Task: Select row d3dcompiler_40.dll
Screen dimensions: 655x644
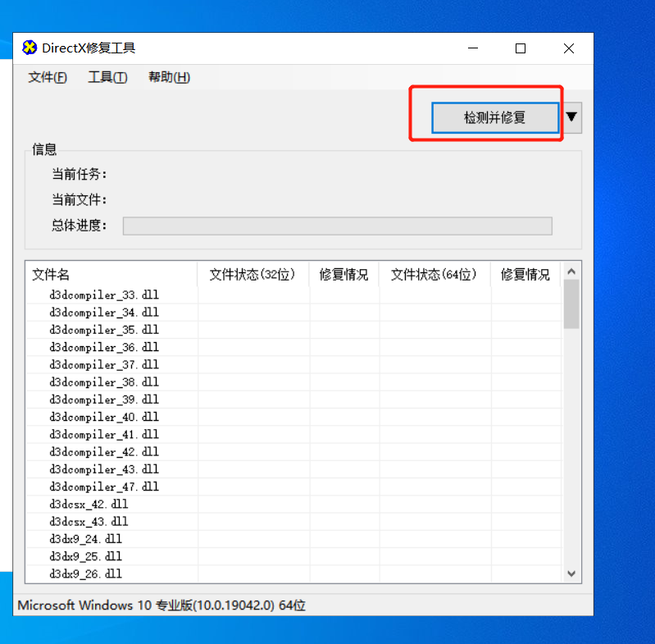Action: point(294,417)
